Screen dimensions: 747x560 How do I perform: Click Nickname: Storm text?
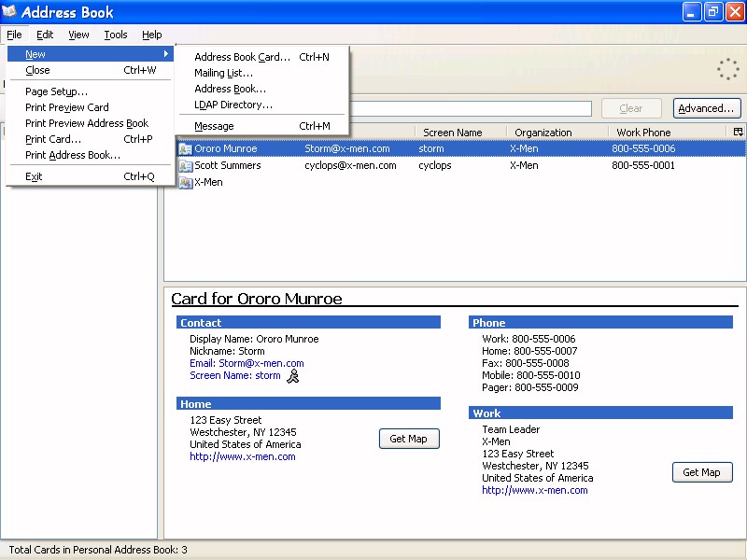click(227, 351)
